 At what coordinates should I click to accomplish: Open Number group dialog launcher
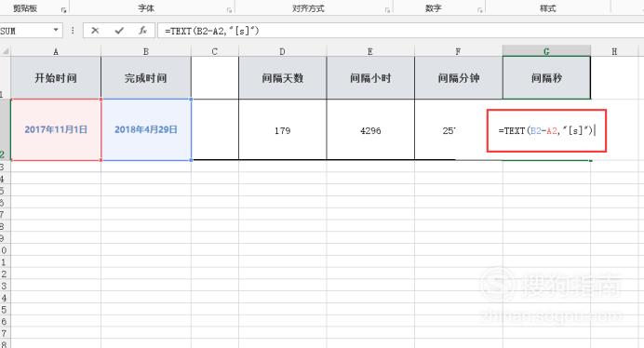pyautogui.click(x=479, y=10)
